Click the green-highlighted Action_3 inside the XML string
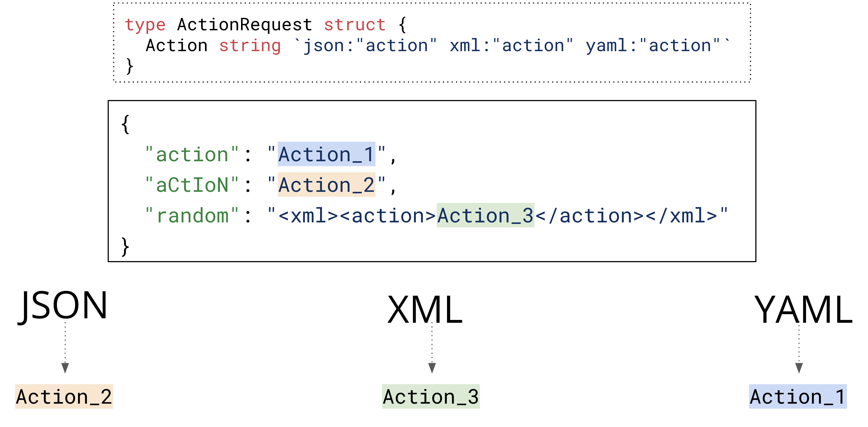Image resolution: width=868 pixels, height=427 pixels. coord(485,215)
